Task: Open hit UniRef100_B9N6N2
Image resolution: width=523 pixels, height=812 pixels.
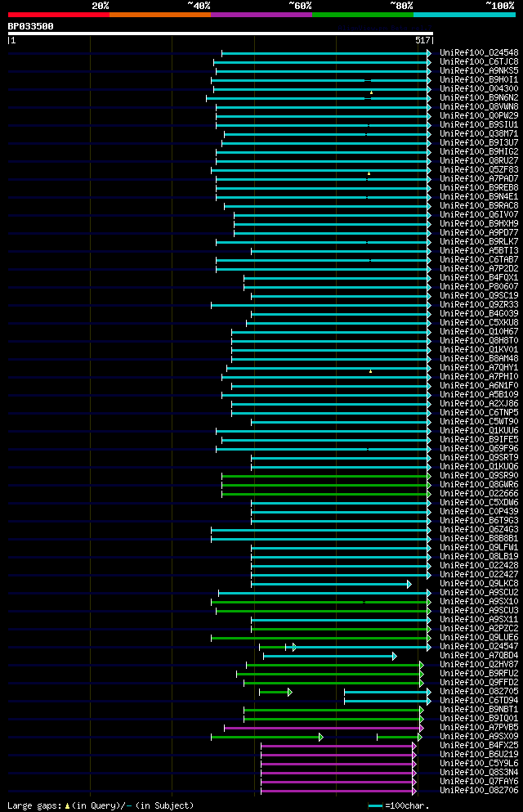Action: [479, 97]
